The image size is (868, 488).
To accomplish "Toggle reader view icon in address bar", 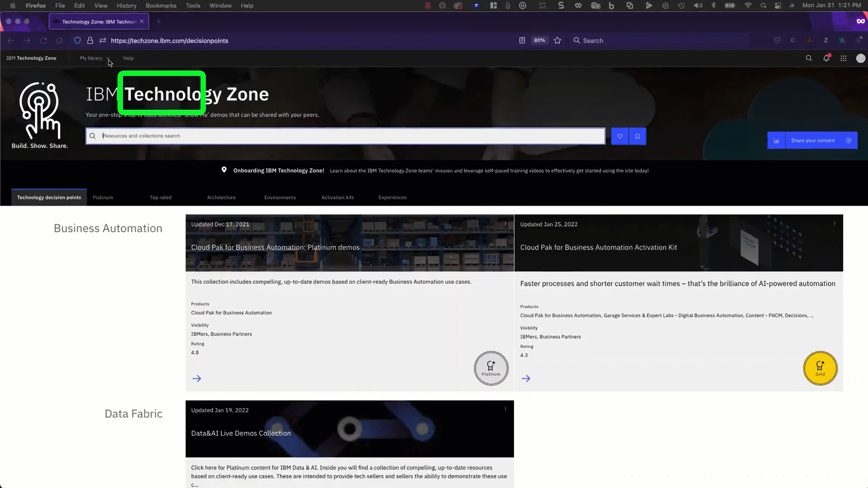I will tap(522, 41).
